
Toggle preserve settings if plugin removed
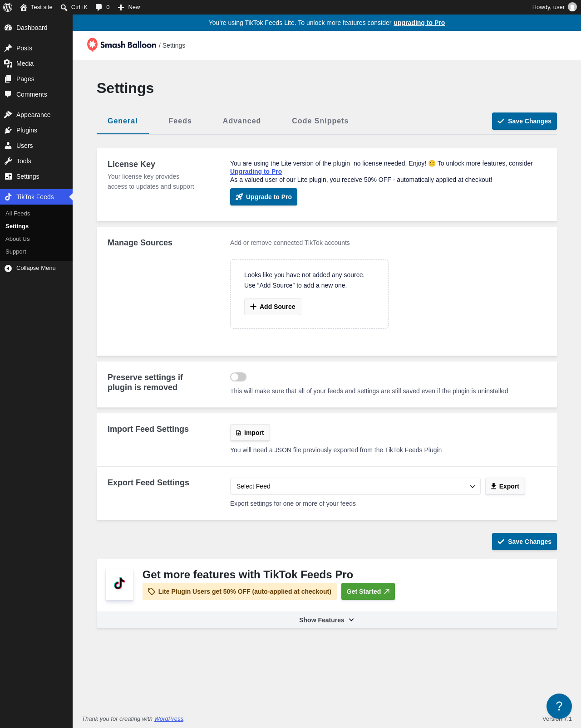pos(238,377)
